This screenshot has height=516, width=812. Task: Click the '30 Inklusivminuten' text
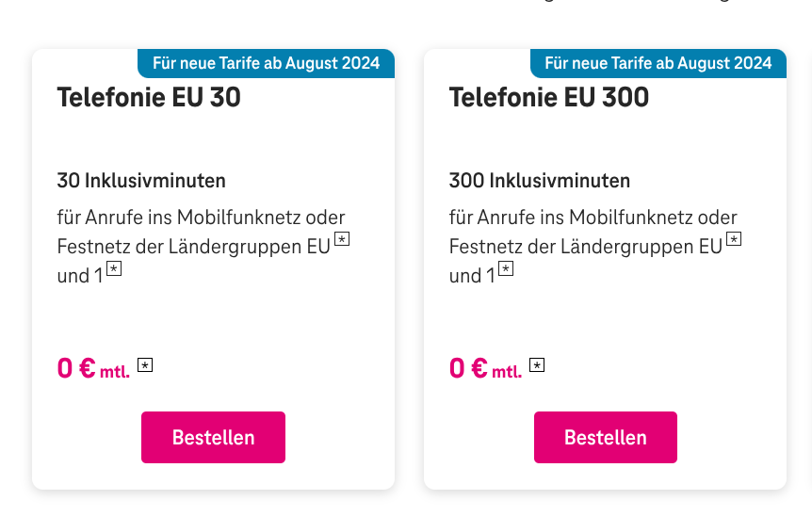(x=141, y=180)
